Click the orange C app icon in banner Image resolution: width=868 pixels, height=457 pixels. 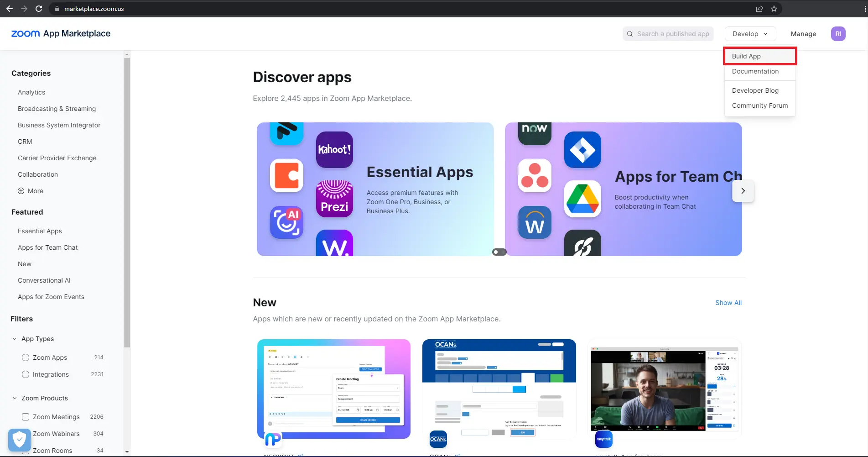pyautogui.click(x=286, y=175)
